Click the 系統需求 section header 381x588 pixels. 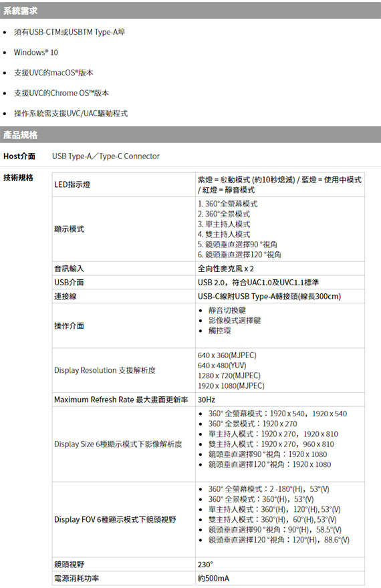pos(190,11)
